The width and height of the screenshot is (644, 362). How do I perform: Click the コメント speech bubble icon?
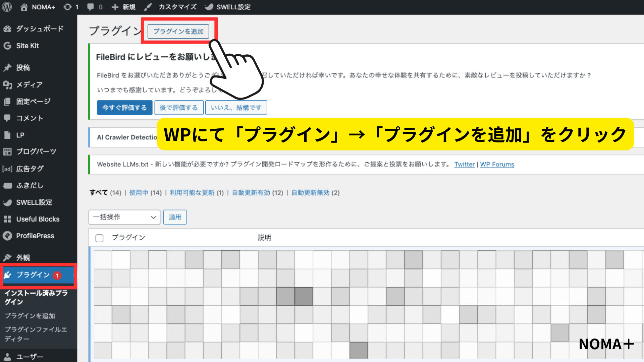click(x=7, y=118)
